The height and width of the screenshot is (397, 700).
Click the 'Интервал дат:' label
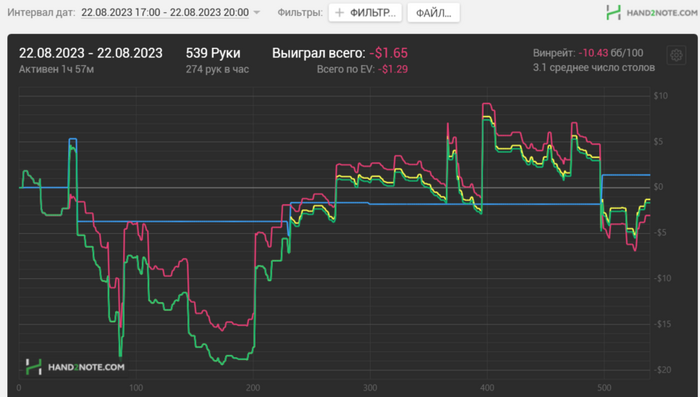click(x=41, y=13)
